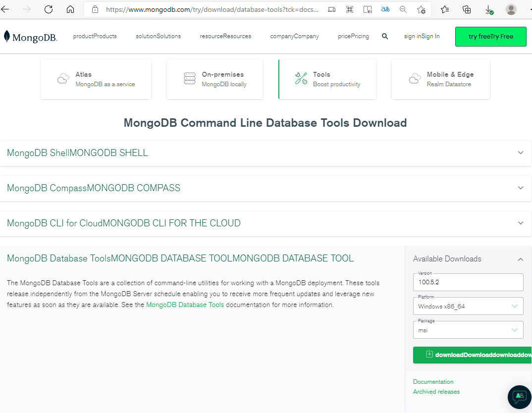Open site search magnifier icon

[x=385, y=36]
